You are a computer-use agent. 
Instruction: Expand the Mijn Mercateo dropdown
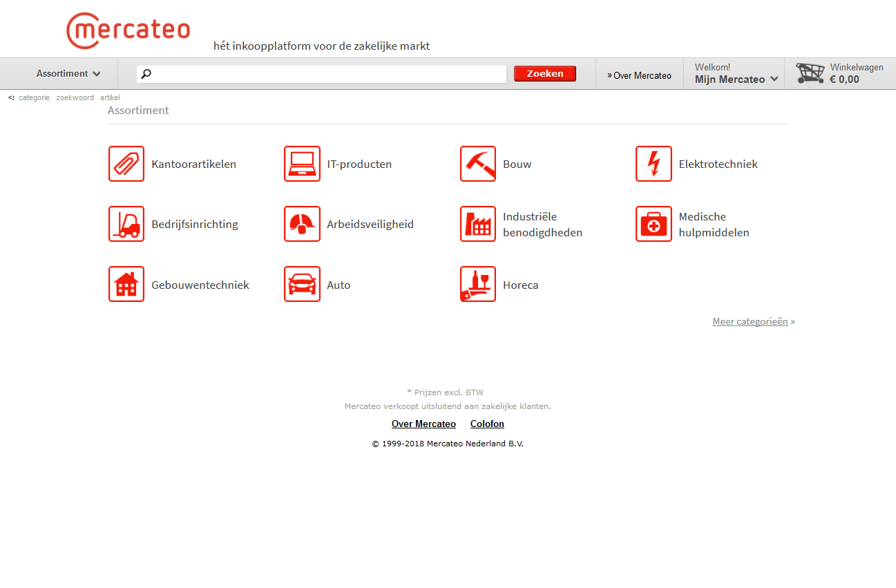point(736,79)
